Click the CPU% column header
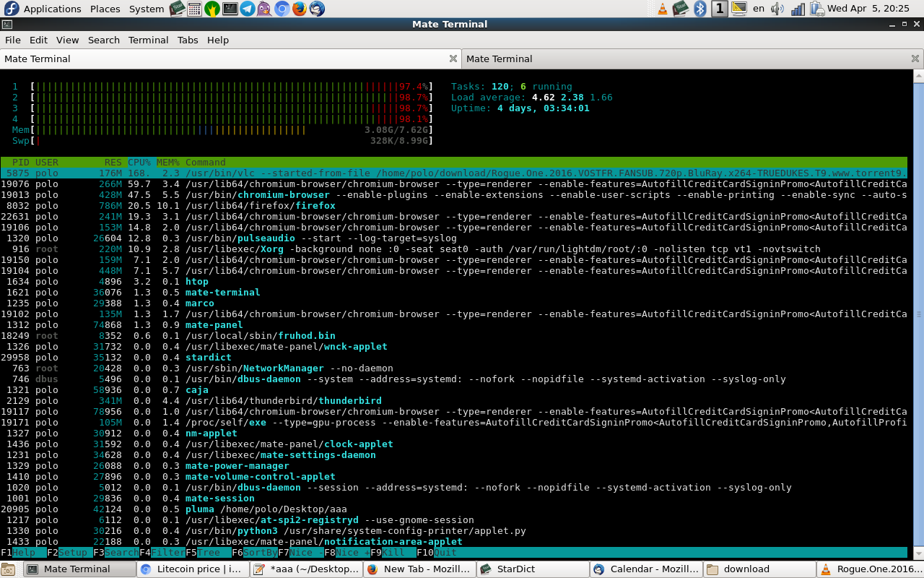924x578 pixels. (x=139, y=163)
